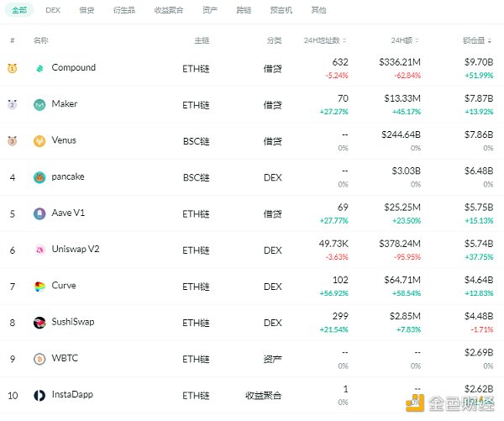This screenshot has height=421, width=504.
Task: Open the Aave V1 project link
Action: pos(68,213)
